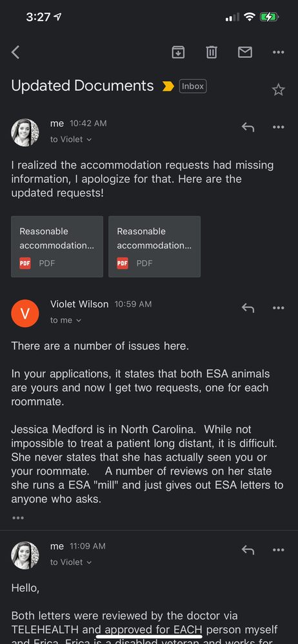
Task: Reply to the 11:09 AM message
Action: 248,549
